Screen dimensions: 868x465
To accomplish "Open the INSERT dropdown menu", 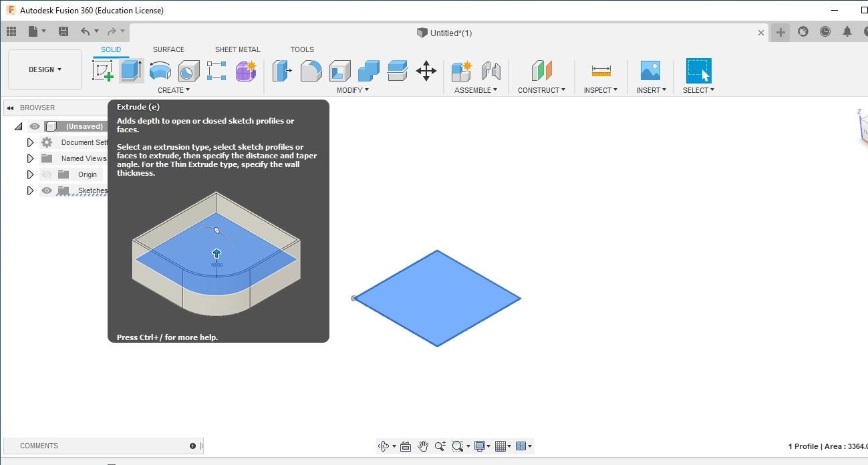I will (651, 90).
